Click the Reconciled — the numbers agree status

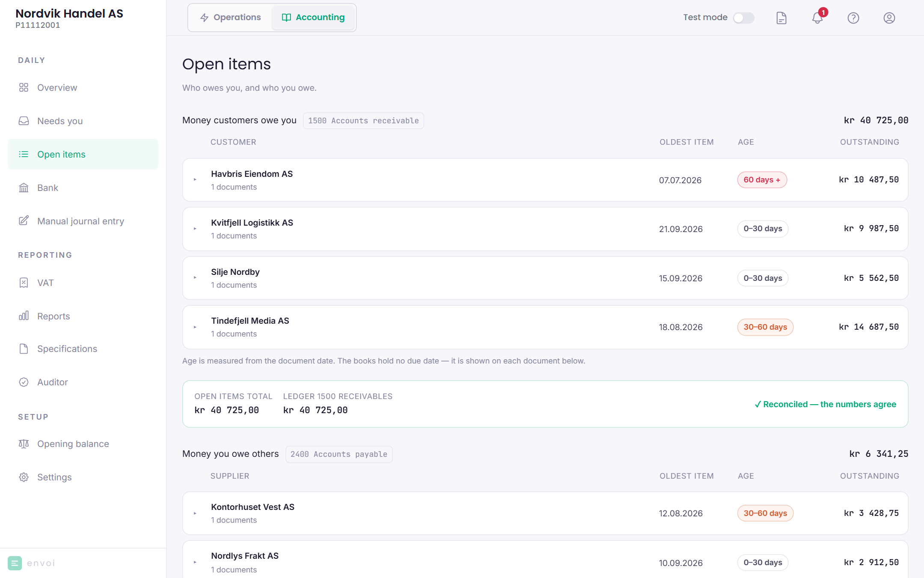tap(825, 404)
